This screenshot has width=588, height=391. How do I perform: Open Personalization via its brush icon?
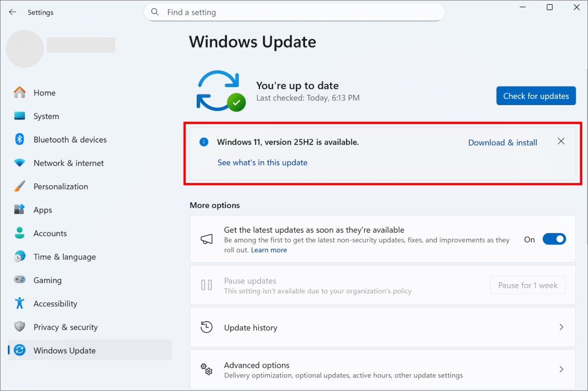[x=19, y=186]
